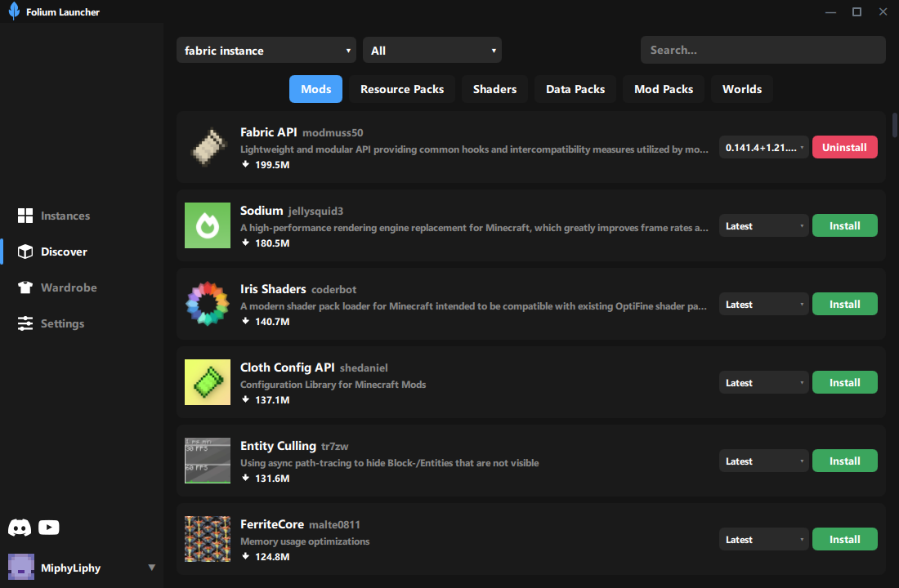Click the mod list vertical scrollbar
Image resolution: width=899 pixels, height=588 pixels.
coord(894,126)
